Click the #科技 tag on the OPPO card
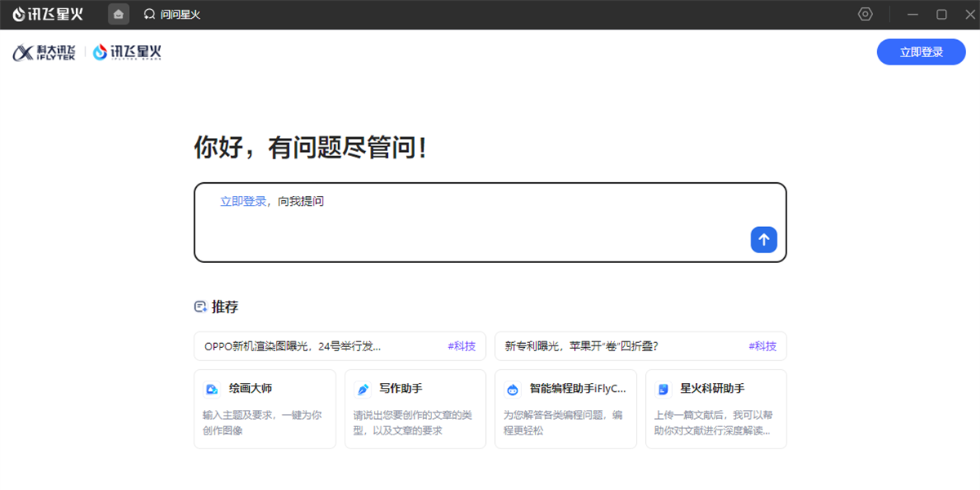980x490 pixels. [463, 345]
